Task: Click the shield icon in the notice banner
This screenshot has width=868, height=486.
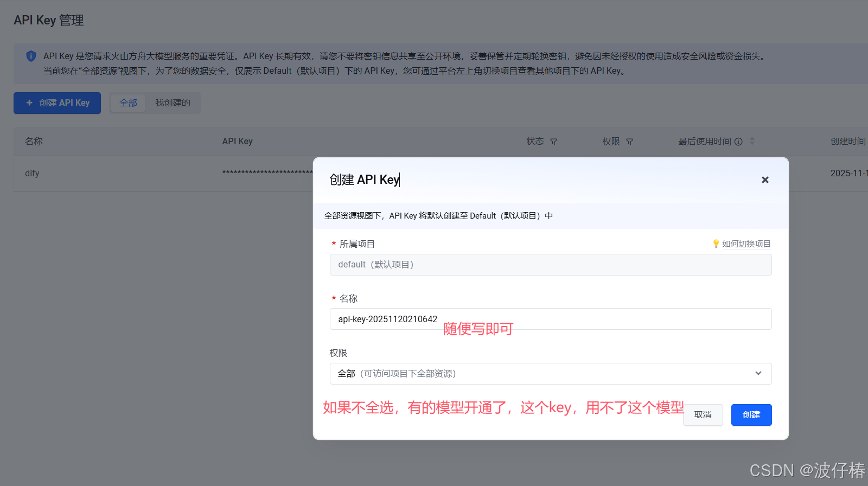Action: point(31,56)
